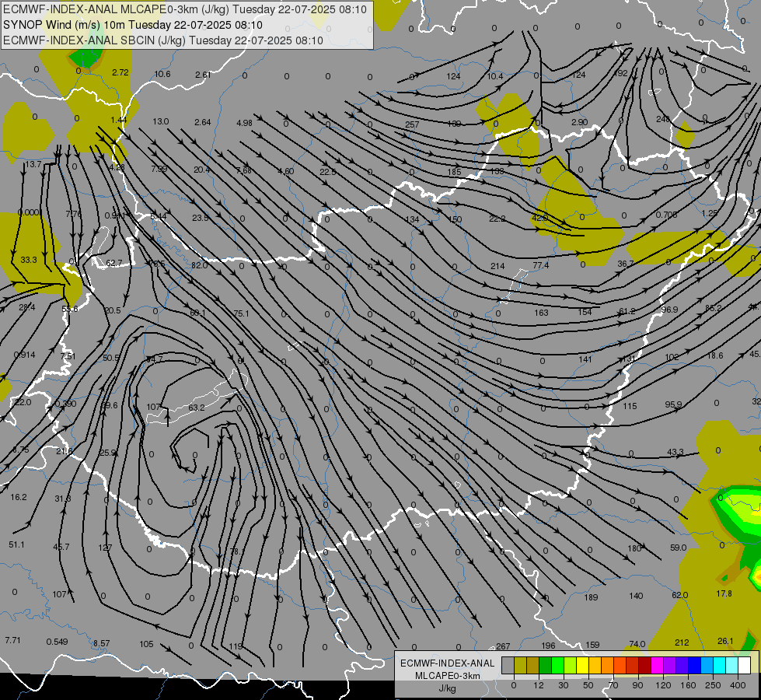This screenshot has height=700, width=761.
Task: Click the grid value '18.6' on the map
Action: (x=715, y=355)
